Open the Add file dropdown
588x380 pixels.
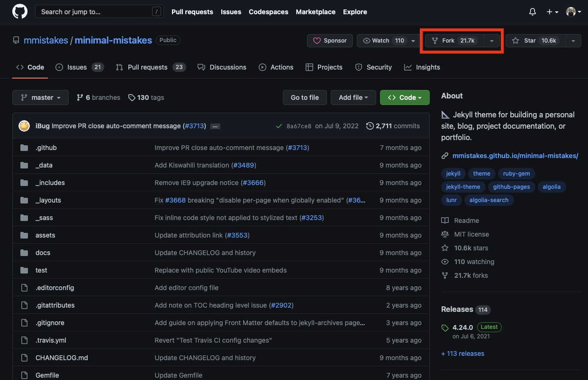(353, 97)
